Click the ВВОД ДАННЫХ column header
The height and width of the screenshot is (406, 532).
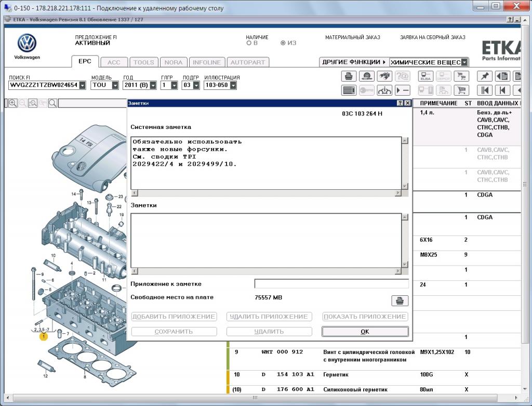(x=498, y=103)
